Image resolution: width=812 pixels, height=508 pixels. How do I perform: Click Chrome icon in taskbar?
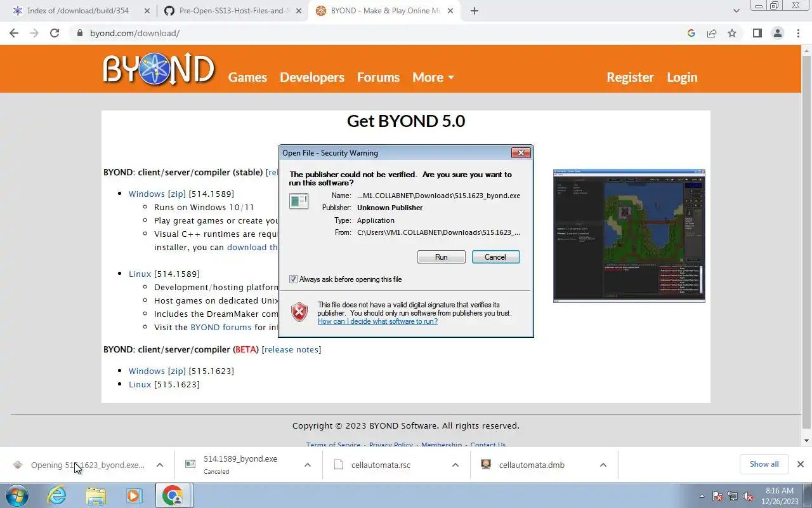coord(173,495)
